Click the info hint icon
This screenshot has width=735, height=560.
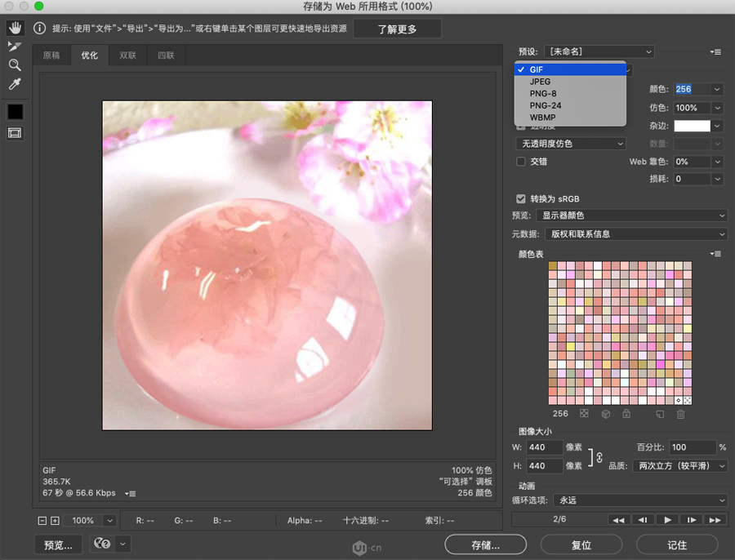pos(39,29)
